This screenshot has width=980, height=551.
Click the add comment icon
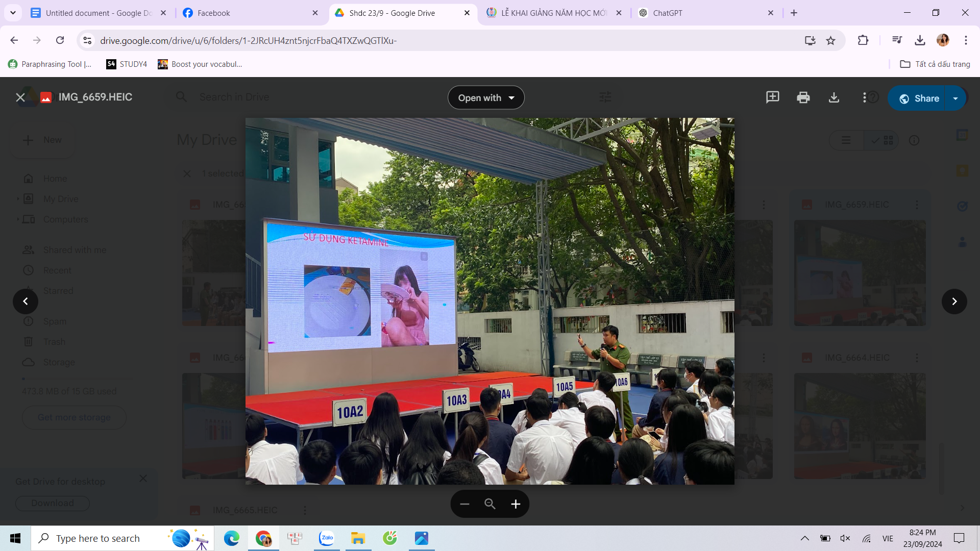coord(772,97)
